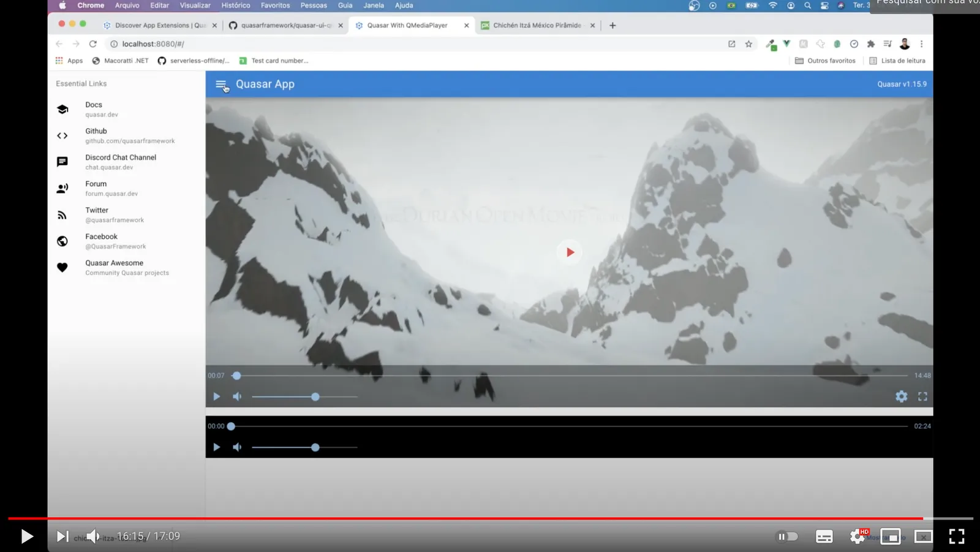Screen dimensions: 980x552
Task: Skip to next YouTube video
Action: 62,537
